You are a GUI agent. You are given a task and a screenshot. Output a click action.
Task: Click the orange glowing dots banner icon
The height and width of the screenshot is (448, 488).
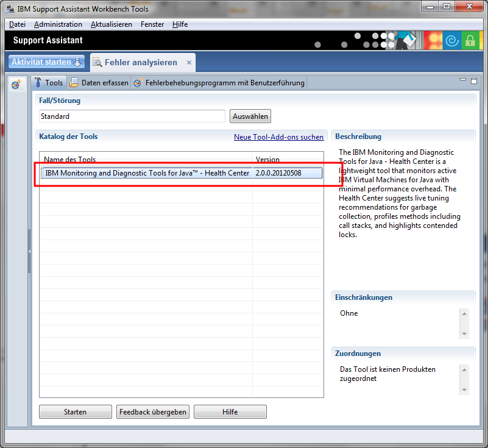click(434, 41)
